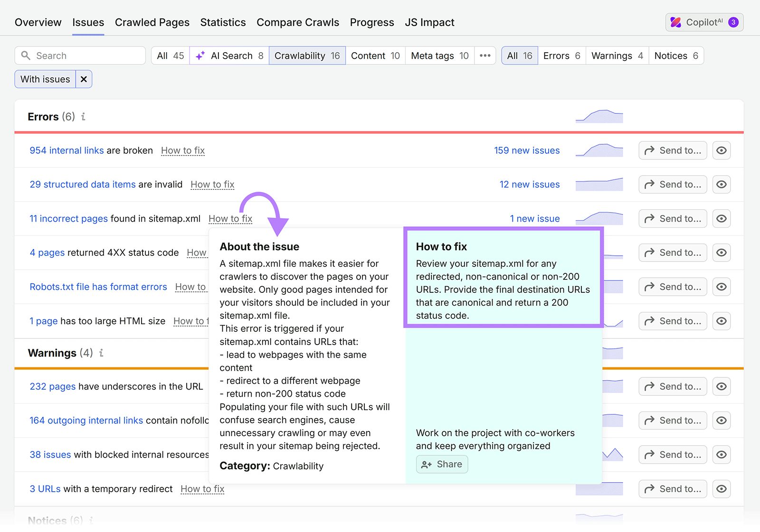Open 3 URLs temporary redirect link

(45, 489)
